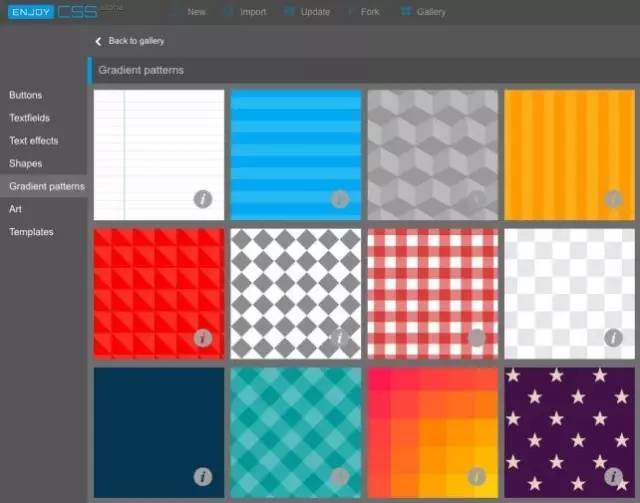
Task: Click the back arrow icon
Action: (x=98, y=41)
